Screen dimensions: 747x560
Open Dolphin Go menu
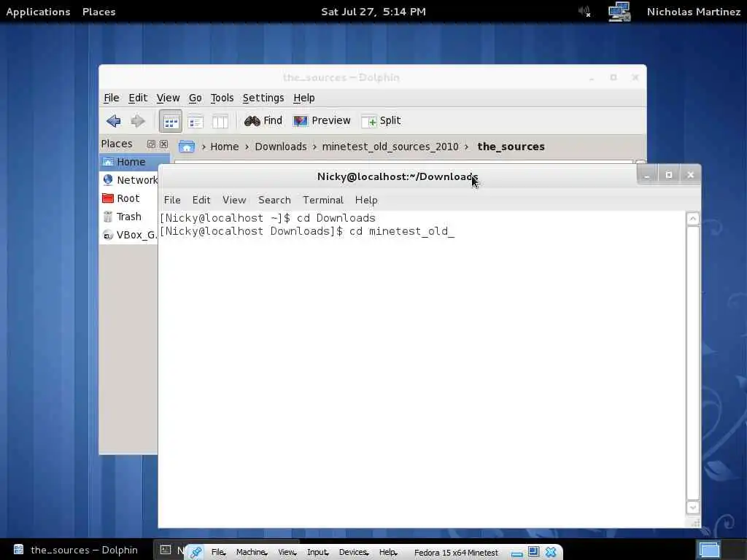point(196,98)
